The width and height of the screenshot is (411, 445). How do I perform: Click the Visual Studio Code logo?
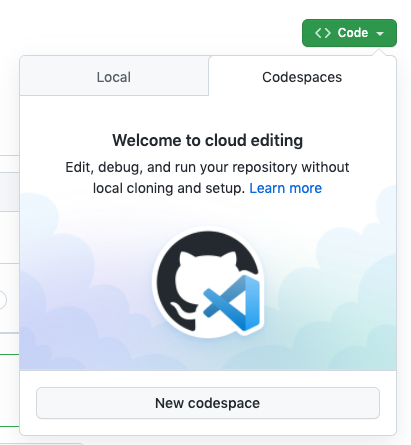[x=232, y=303]
